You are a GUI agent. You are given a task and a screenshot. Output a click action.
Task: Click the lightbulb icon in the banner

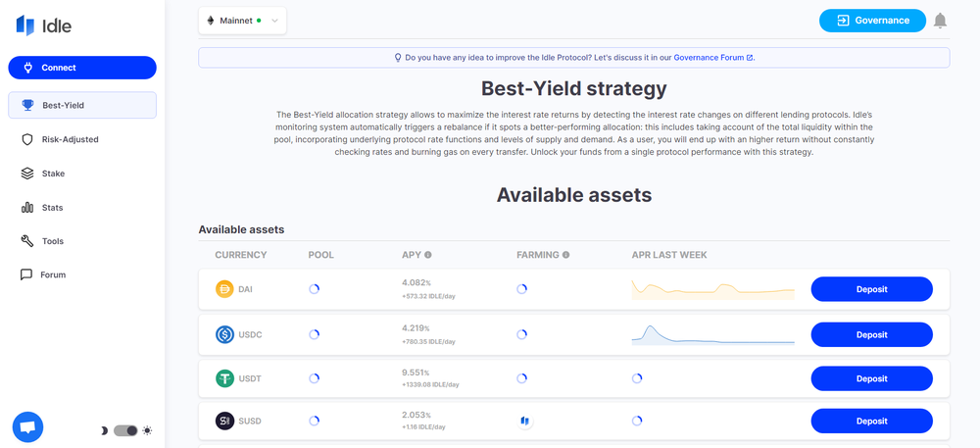point(398,58)
